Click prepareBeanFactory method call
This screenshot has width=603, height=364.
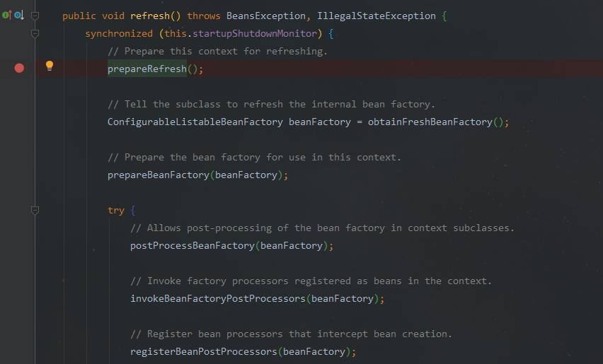(x=159, y=175)
